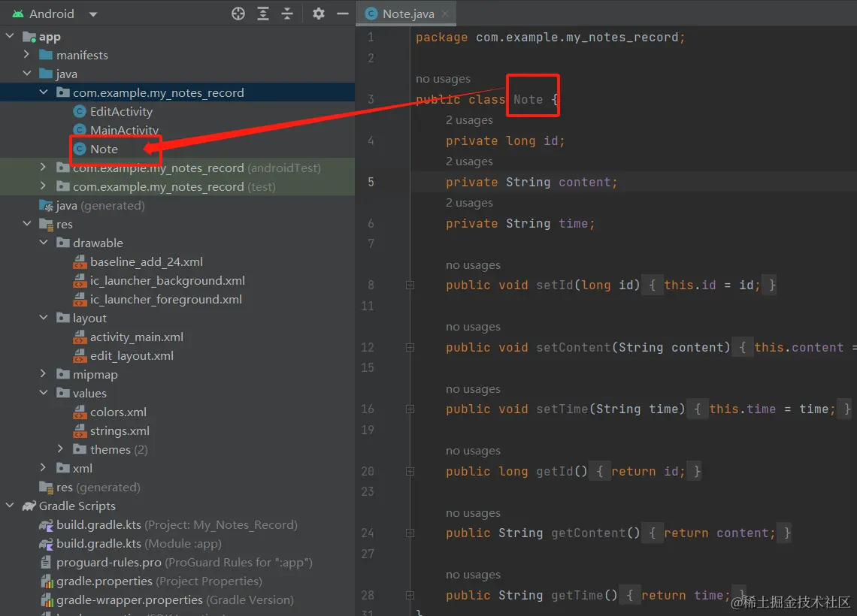Place cursor on 'private String content;' line
Viewport: 857px width, 616px height.
point(531,182)
